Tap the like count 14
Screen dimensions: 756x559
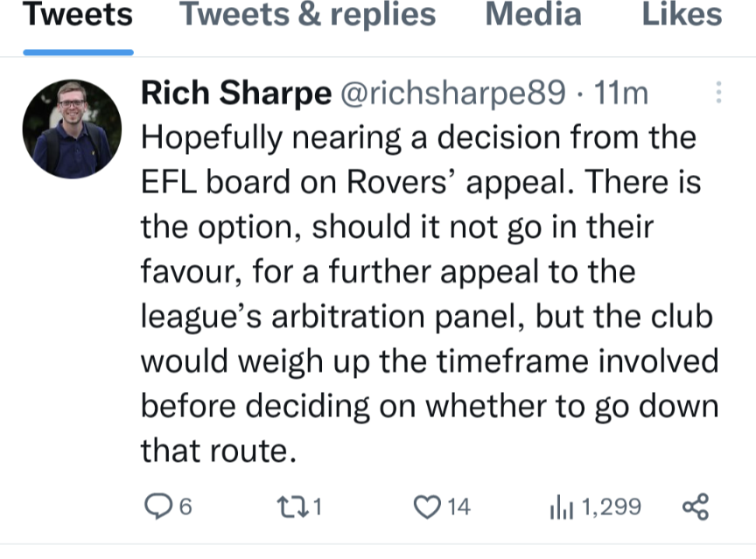click(x=458, y=507)
